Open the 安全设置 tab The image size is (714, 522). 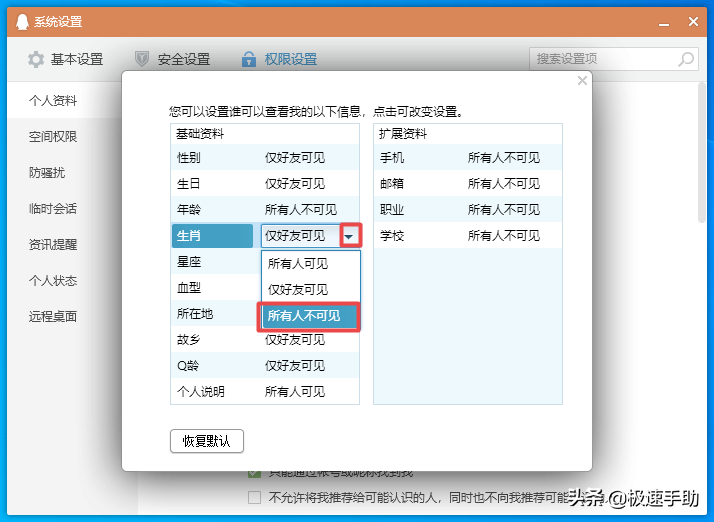173,59
